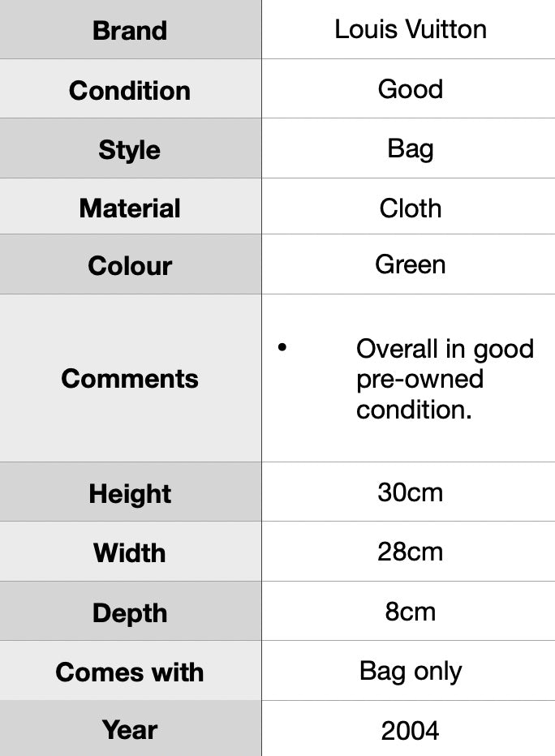Image resolution: width=555 pixels, height=756 pixels.
Task: Select the Cloth material value
Action: (411, 208)
